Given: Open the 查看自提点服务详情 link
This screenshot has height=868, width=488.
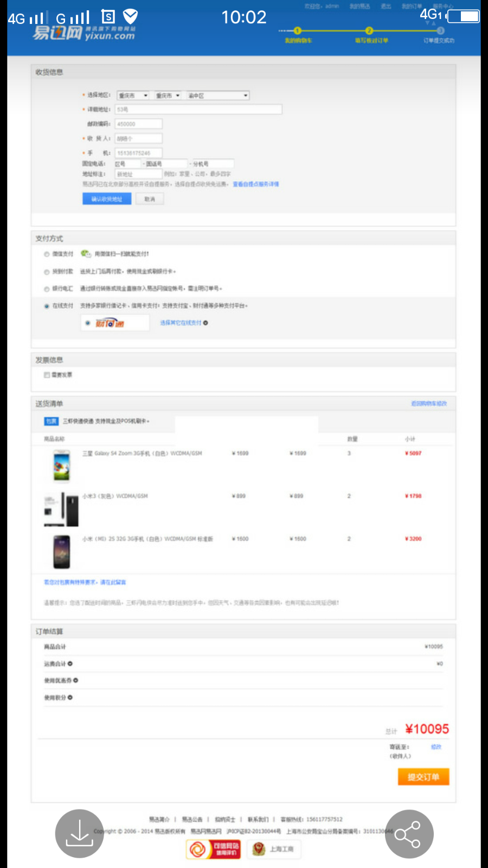Looking at the screenshot, I should [256, 184].
